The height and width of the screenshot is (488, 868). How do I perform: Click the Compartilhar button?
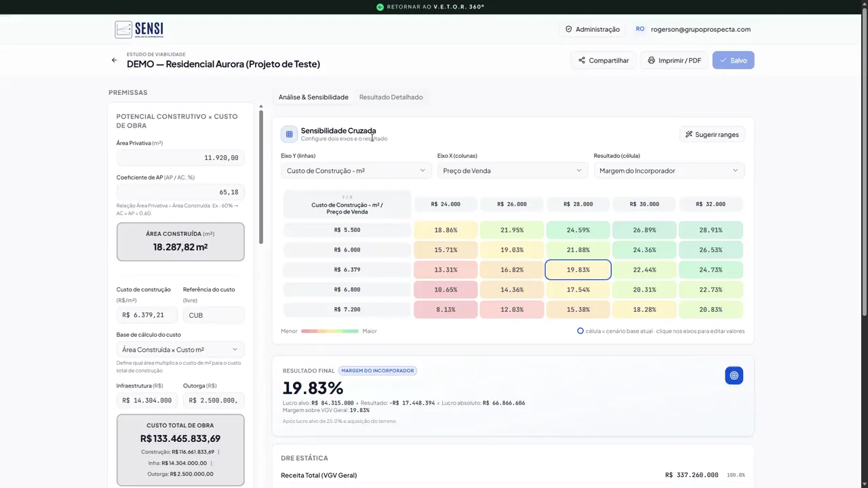point(604,60)
